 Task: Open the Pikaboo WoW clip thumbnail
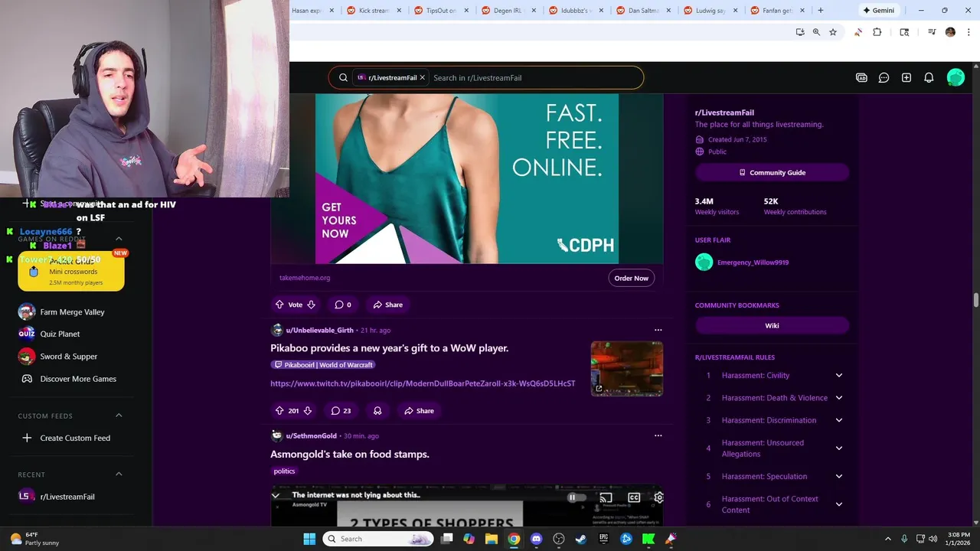[626, 369]
